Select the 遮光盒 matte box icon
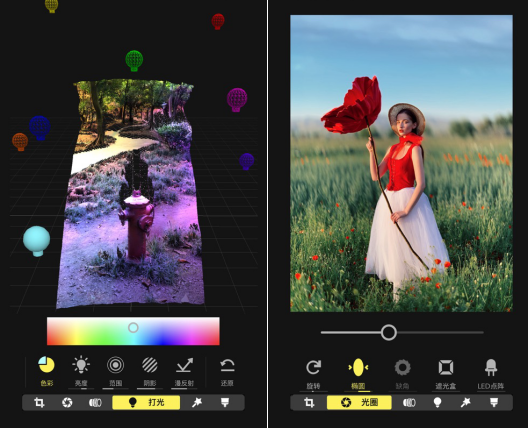 click(446, 367)
